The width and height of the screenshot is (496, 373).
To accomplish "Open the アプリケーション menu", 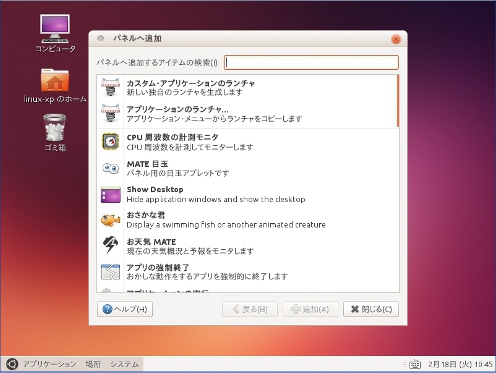I will point(49,364).
